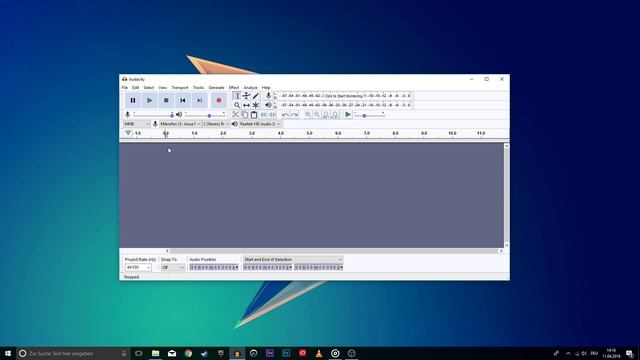Select the Selection (I-beam) tool
This screenshot has height=360, width=640.
pos(237,96)
